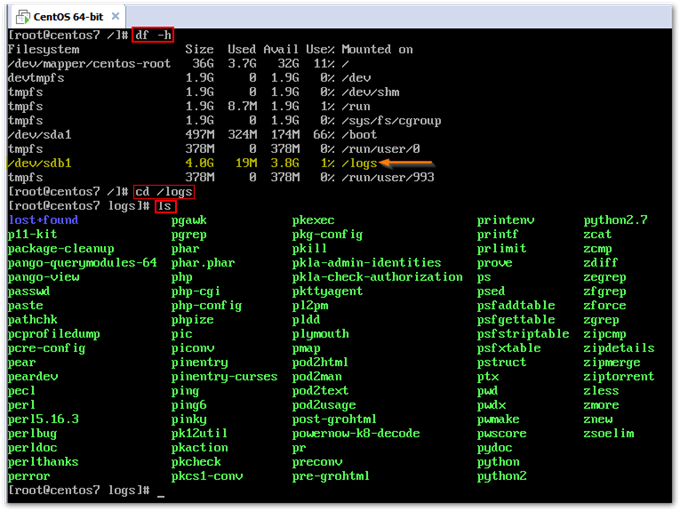Click the VM icon on the CentOS tab
Image resolution: width=680 pixels, height=511 pixels.
pyautogui.click(x=23, y=17)
